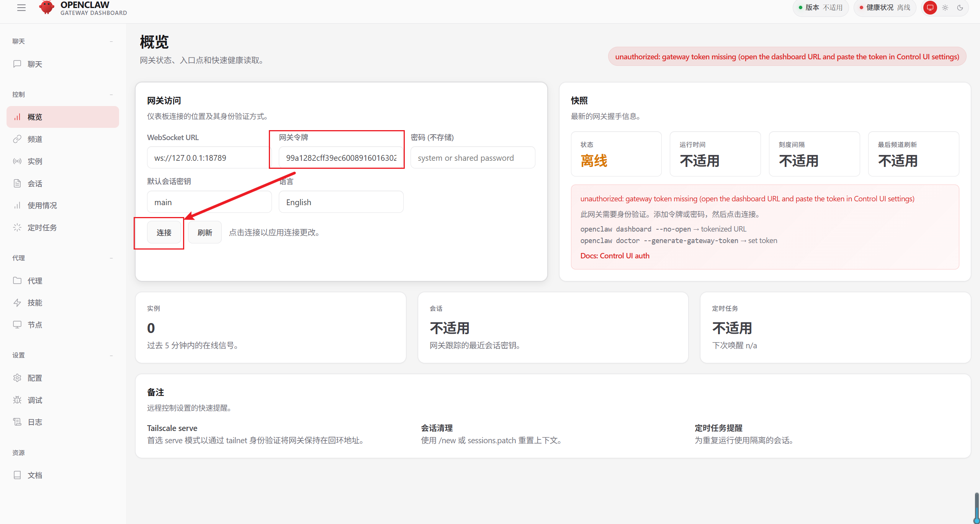Click the 状态 离线 snapshot card
The height and width of the screenshot is (524, 980).
pos(616,154)
